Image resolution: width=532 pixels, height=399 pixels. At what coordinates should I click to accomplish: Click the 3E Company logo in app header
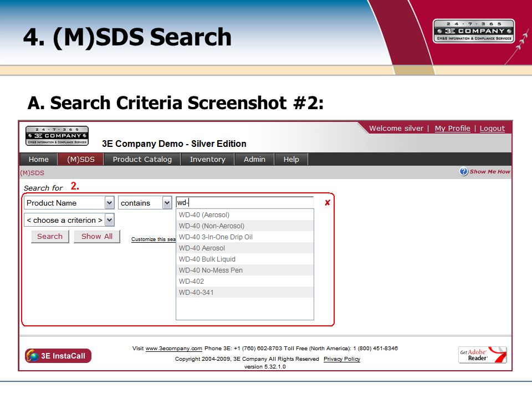tap(57, 136)
